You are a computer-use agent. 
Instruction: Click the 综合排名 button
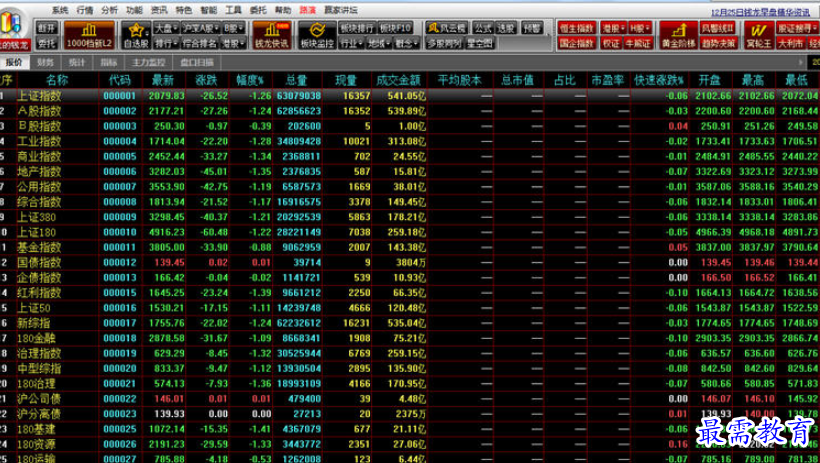point(199,43)
